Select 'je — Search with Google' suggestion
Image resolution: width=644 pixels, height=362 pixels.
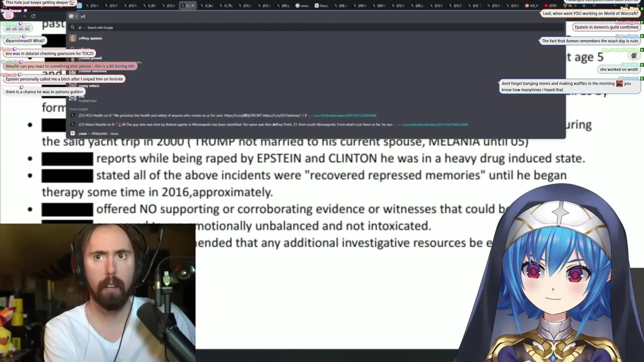[x=316, y=28]
